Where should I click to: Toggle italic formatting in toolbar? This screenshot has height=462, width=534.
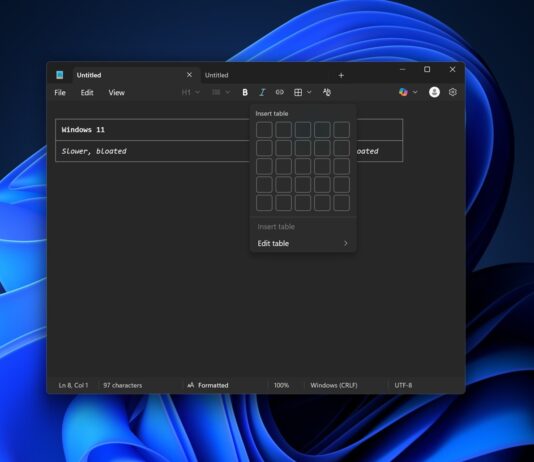point(262,92)
